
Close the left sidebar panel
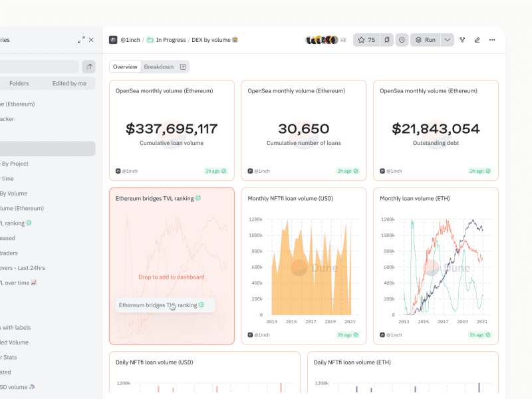(92, 40)
